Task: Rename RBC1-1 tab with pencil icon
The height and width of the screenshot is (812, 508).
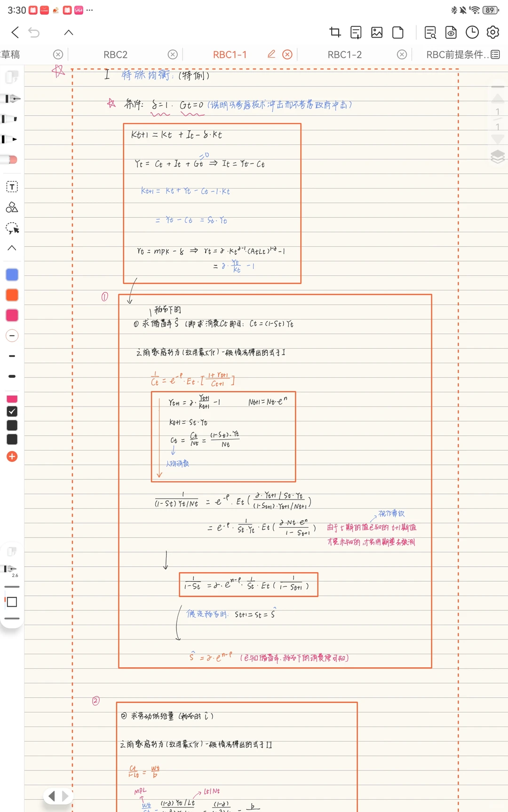Action: click(x=271, y=54)
